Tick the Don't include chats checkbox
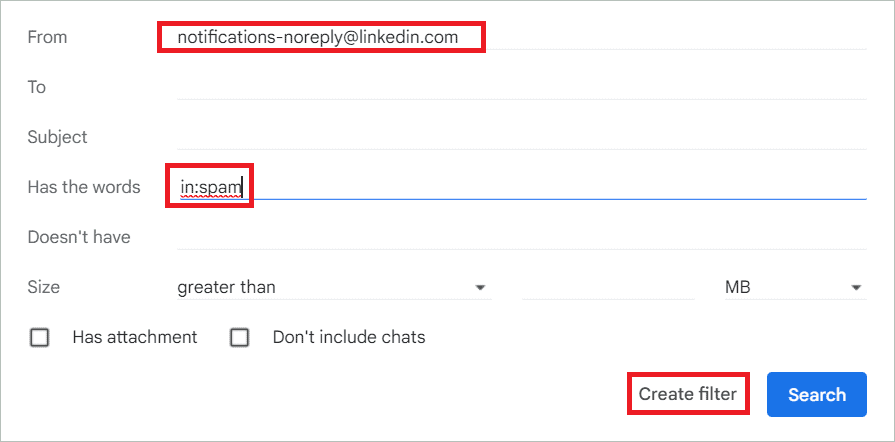This screenshot has height=442, width=895. tap(239, 338)
